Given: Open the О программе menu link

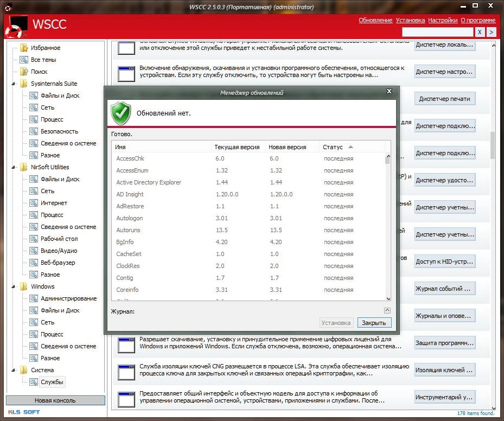Looking at the screenshot, I should pyautogui.click(x=478, y=20).
